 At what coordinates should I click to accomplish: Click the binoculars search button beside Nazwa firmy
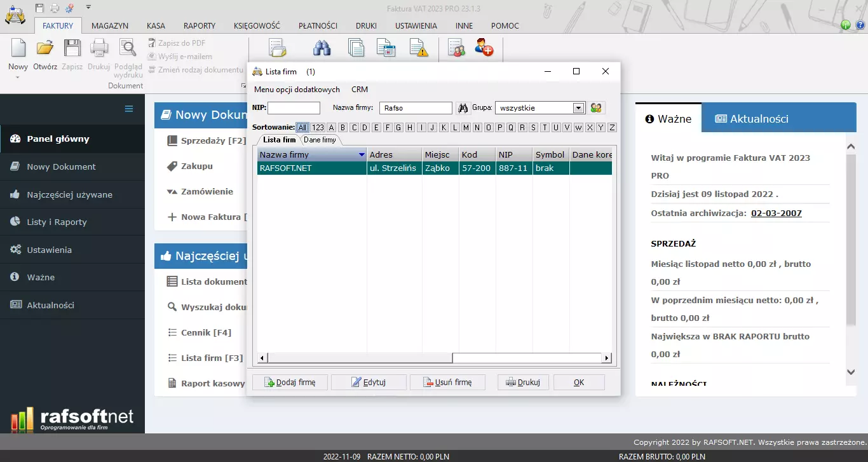point(463,108)
